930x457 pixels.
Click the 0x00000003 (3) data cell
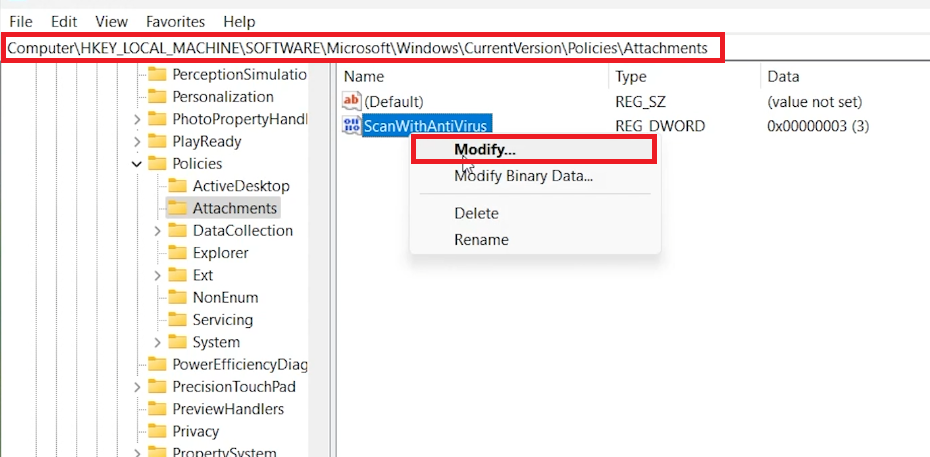[818, 126]
